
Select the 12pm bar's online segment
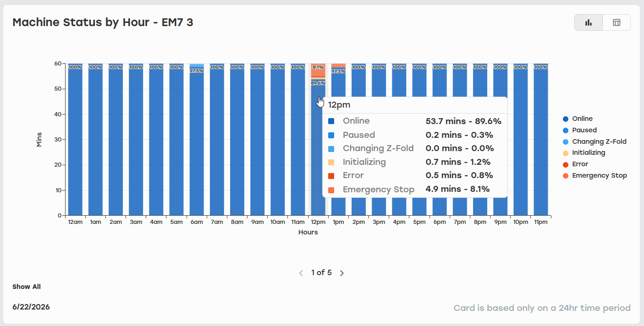coord(318,147)
